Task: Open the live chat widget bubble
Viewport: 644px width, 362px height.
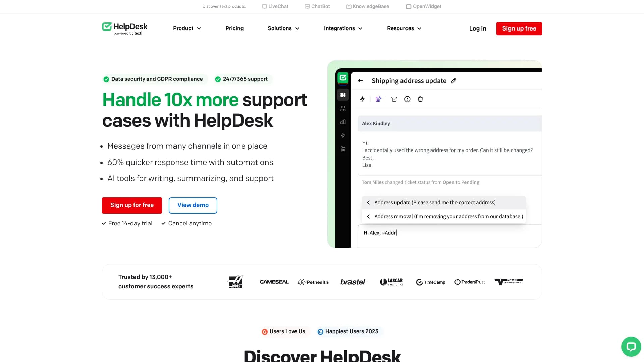Action: pos(631,346)
